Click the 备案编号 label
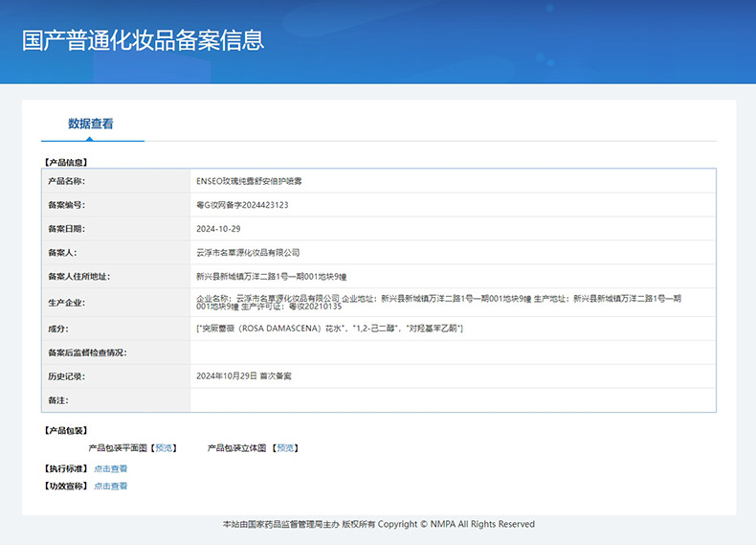Screen dimensions: 756x545 (67, 205)
